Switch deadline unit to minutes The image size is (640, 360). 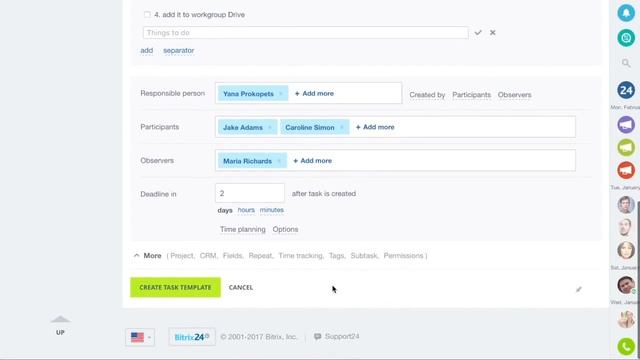coord(272,210)
